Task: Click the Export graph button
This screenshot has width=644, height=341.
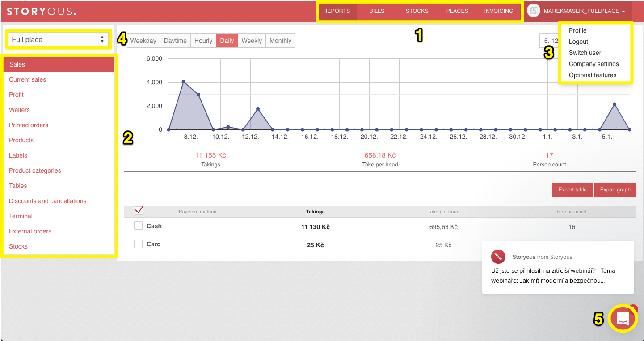Action: (615, 190)
